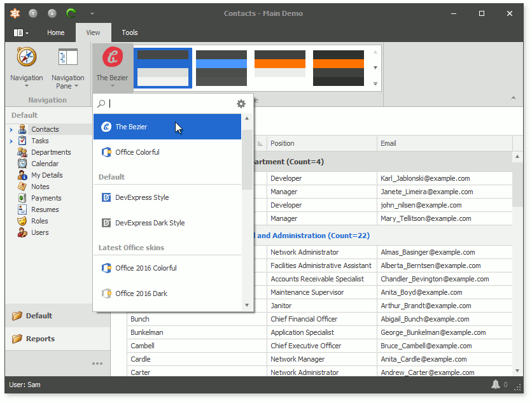Select the dark palette with light-blue stripe
Viewport: 532px width, 403px height.
221,68
